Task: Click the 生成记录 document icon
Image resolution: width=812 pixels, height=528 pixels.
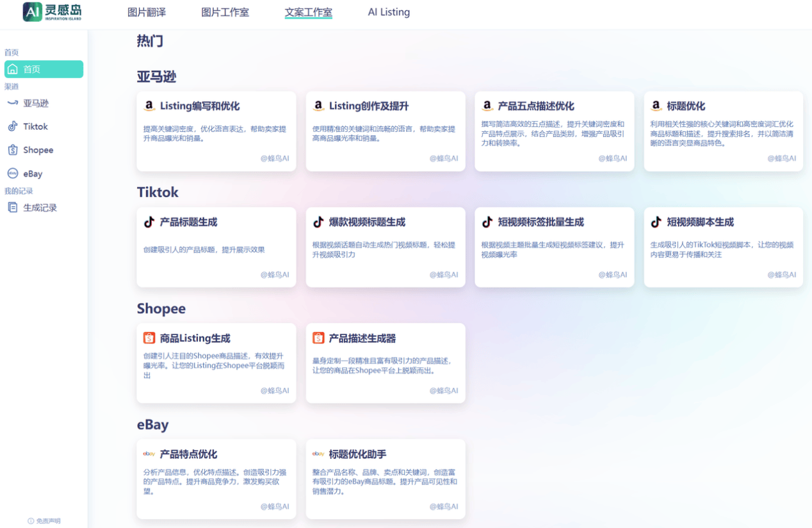Action: [x=12, y=208]
